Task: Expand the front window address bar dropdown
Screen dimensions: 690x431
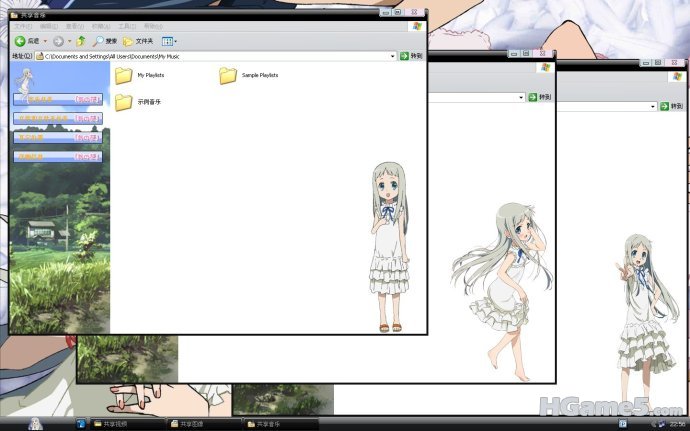Action: [393, 56]
